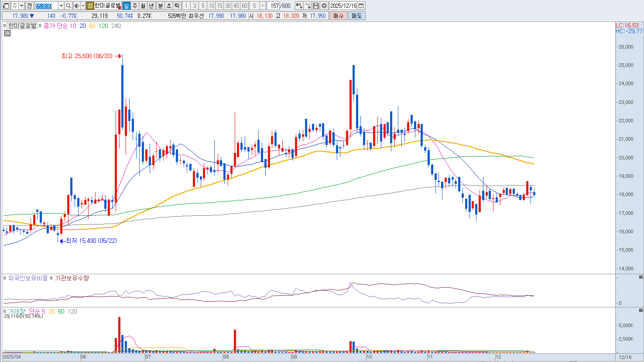Open data table grid icon below legend
Viewport: 644px width, 362px height.
pyautogui.click(x=7, y=33)
